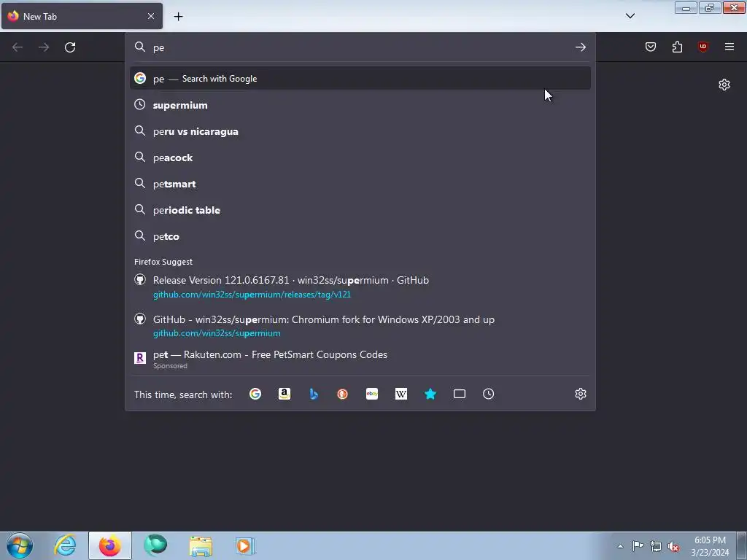Go forward with the forward arrow
Image resolution: width=747 pixels, height=560 pixels.
tap(44, 47)
